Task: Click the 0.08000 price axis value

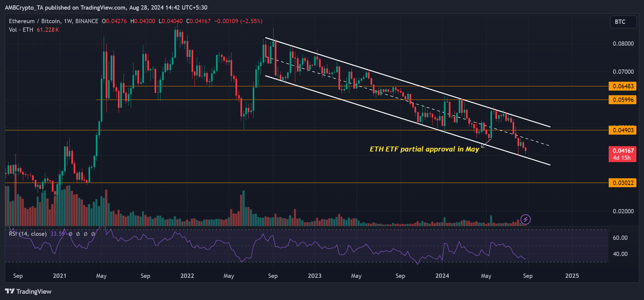Action: tap(623, 44)
